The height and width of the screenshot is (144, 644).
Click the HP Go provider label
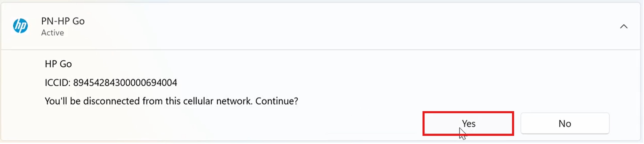click(58, 64)
